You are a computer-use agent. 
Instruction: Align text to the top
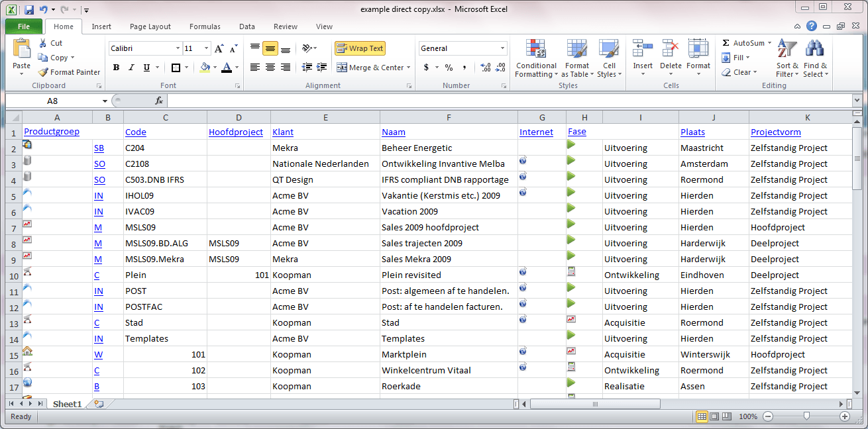(255, 48)
